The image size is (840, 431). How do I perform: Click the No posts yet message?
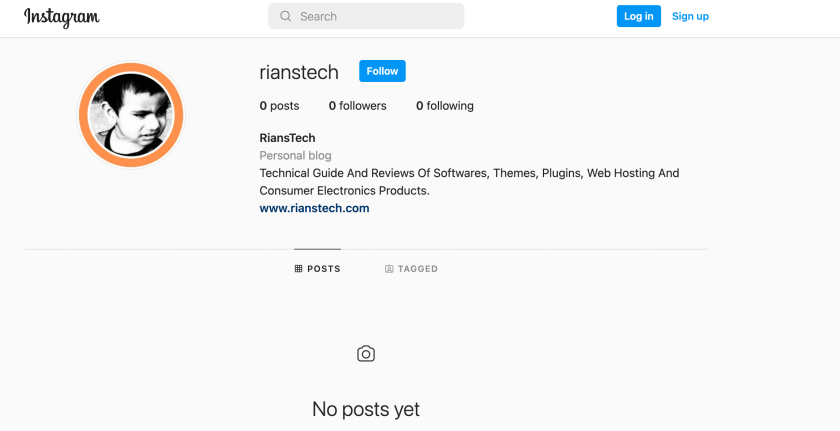366,410
